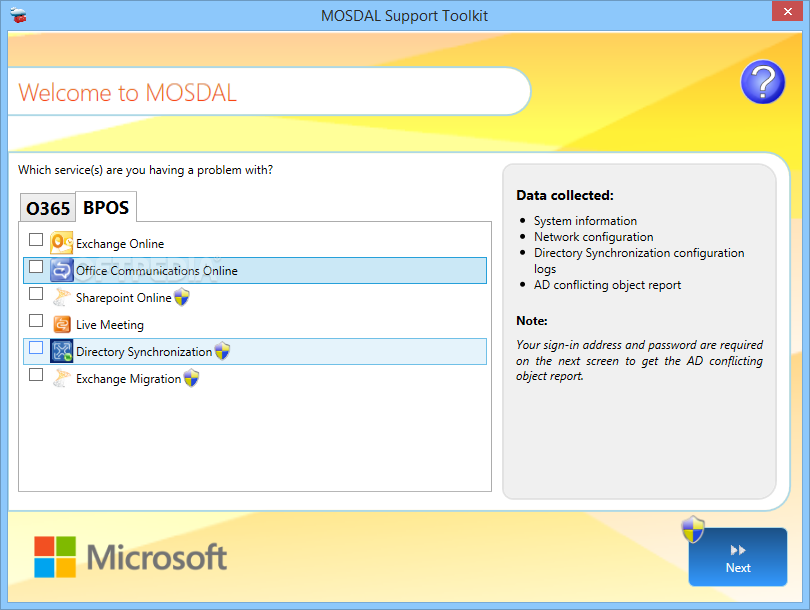This screenshot has height=610, width=810.
Task: Click the Note heading in info panel
Action: click(532, 321)
